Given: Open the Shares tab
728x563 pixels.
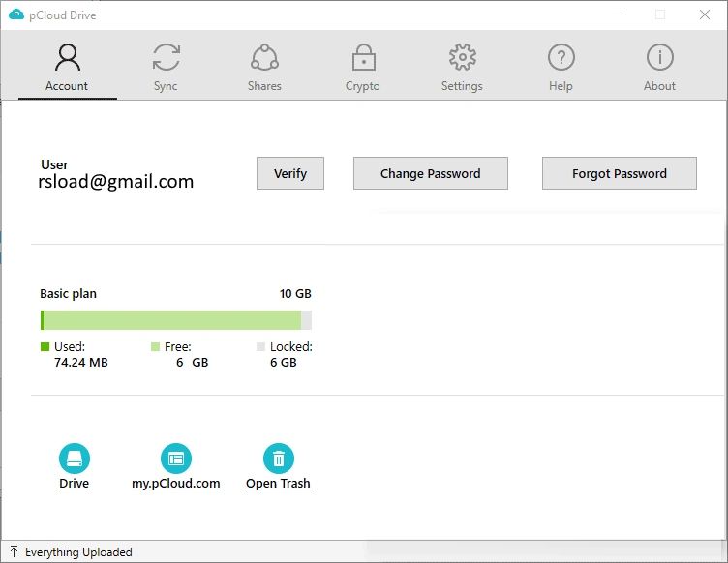Looking at the screenshot, I should point(264,68).
